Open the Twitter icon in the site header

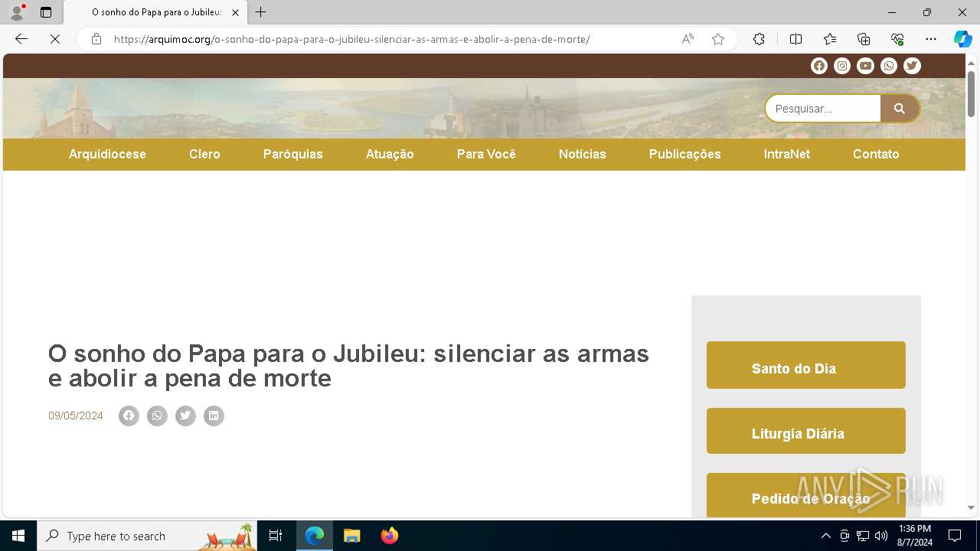912,66
